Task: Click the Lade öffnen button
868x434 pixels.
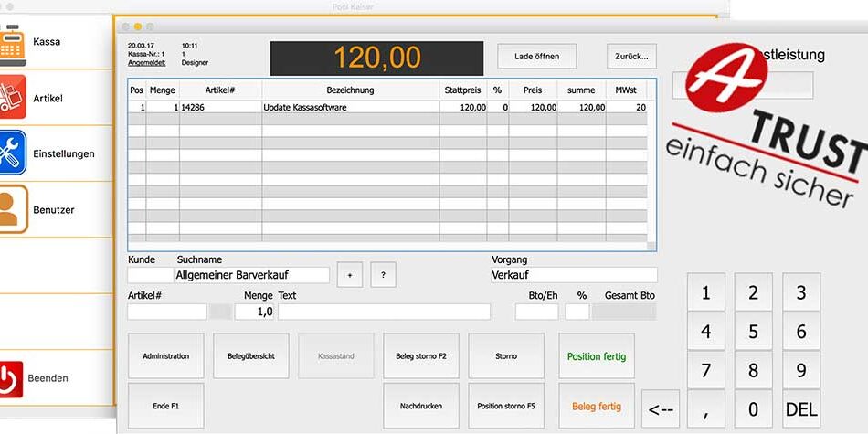Action: (x=536, y=57)
